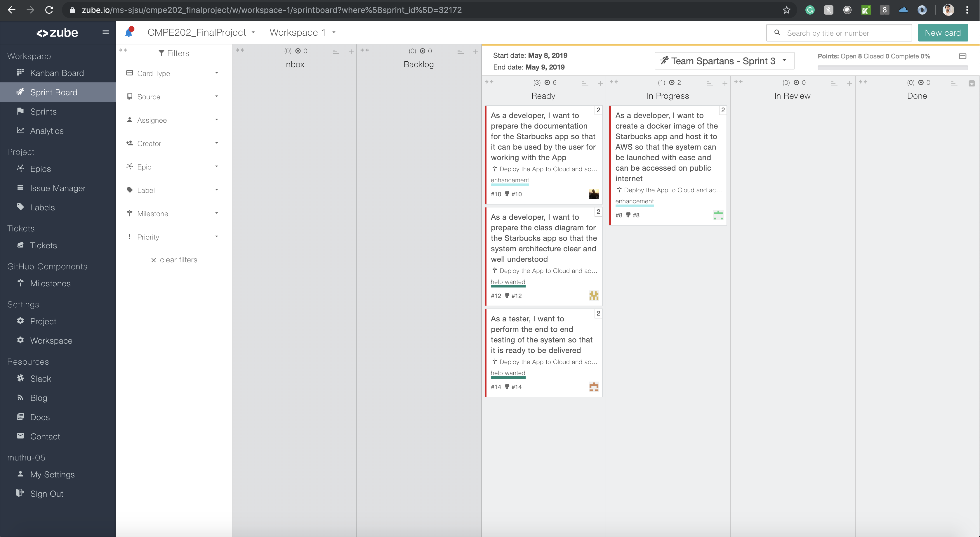
Task: Collapse the Filters panel arrows
Action: click(123, 50)
